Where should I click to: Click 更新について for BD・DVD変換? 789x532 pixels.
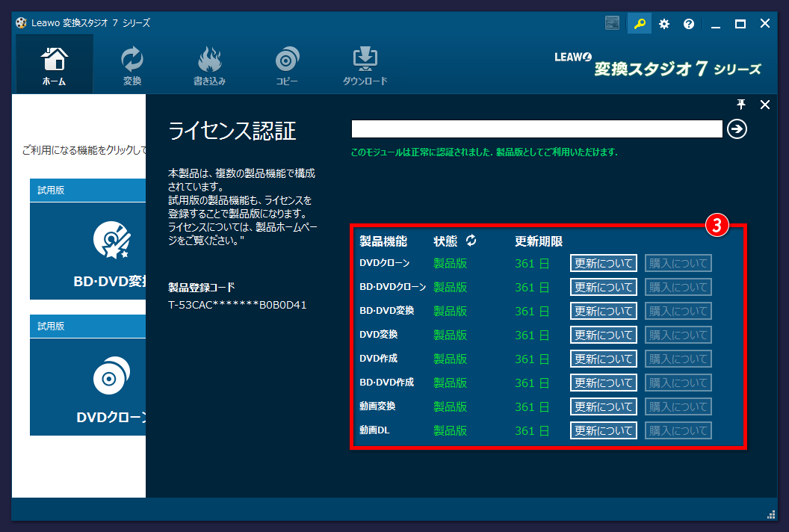(x=603, y=311)
